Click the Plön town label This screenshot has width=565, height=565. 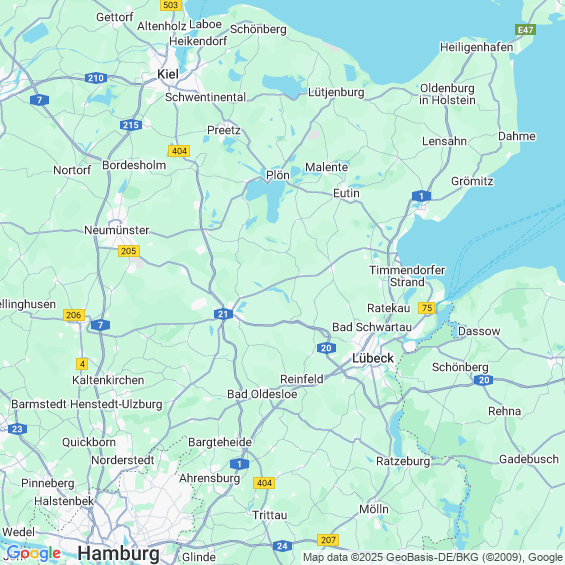(x=278, y=175)
